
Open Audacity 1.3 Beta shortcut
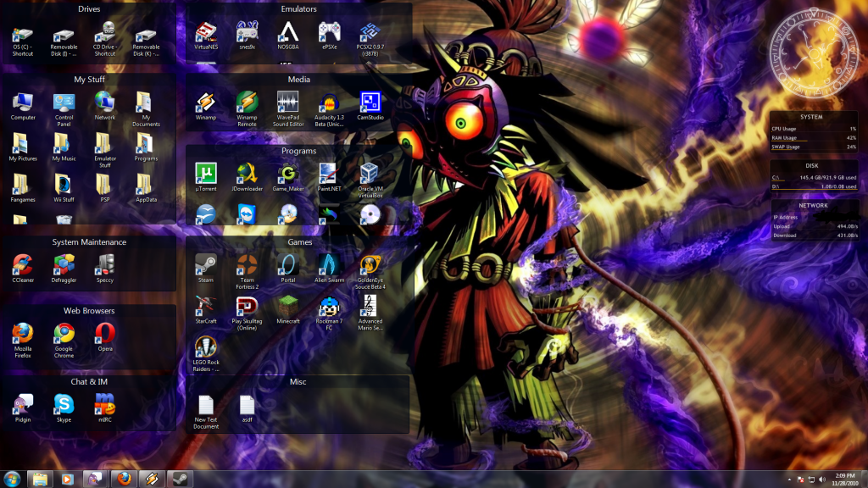tap(330, 109)
